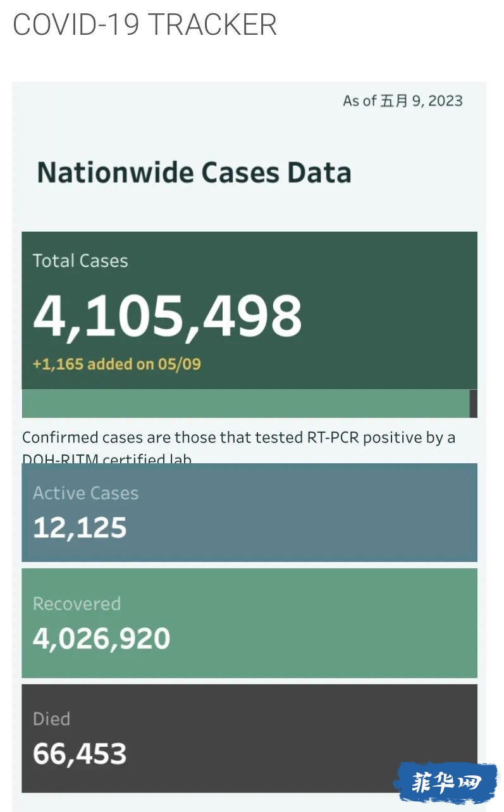Select the Nationwide Cases Data heading

tap(194, 173)
